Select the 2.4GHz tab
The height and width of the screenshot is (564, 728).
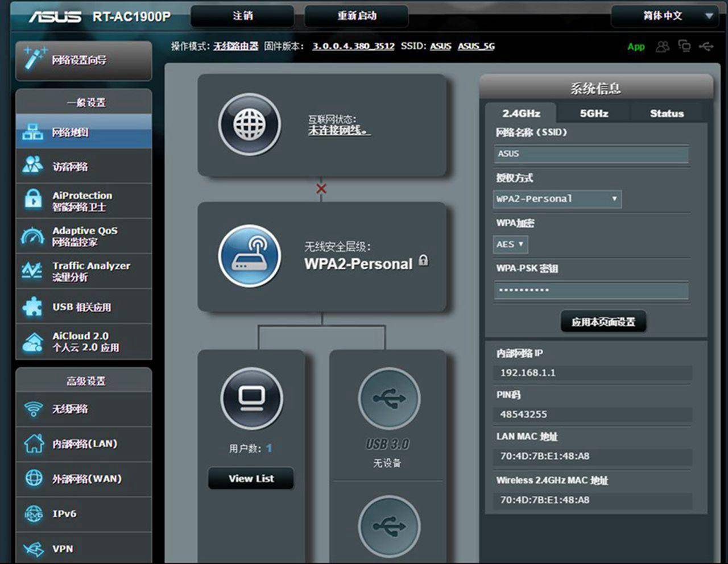point(521,113)
